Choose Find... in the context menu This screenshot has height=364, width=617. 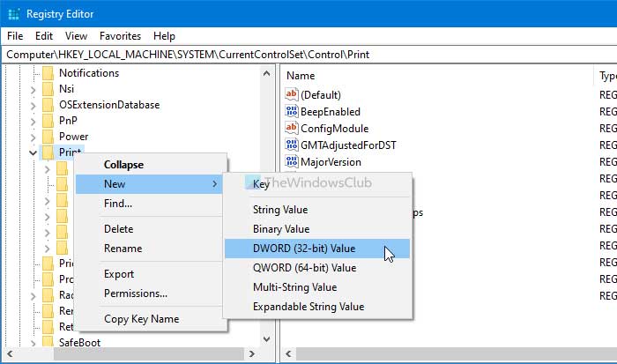[151, 204]
